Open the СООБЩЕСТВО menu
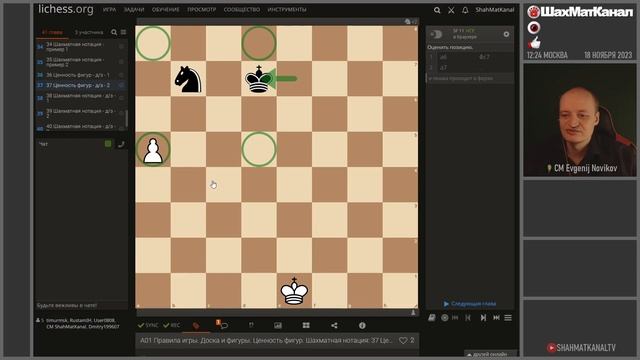The height and width of the screenshot is (360, 640). pos(242,9)
